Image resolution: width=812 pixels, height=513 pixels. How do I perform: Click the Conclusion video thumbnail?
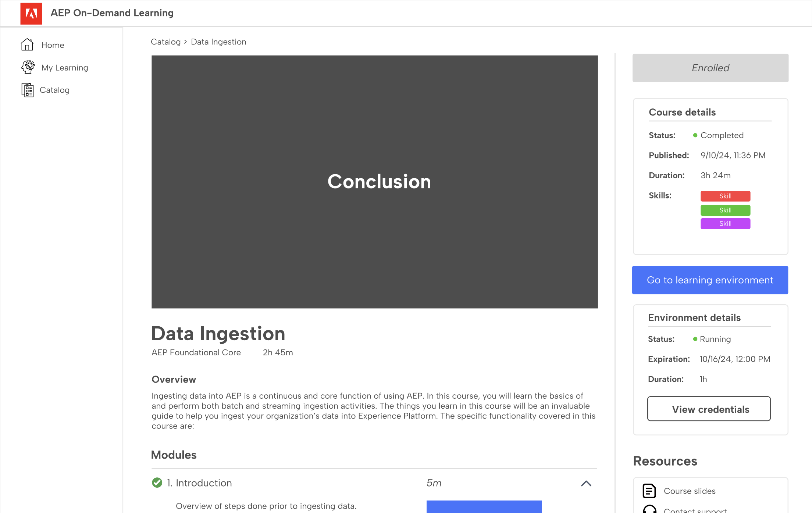pos(374,182)
